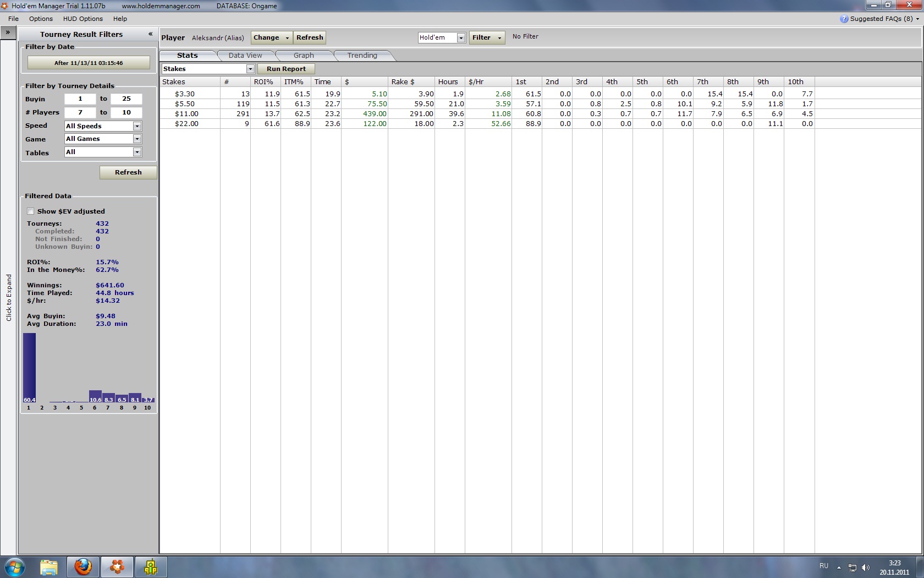Click the Run Report button
Screen dimensions: 924x578
pos(286,69)
